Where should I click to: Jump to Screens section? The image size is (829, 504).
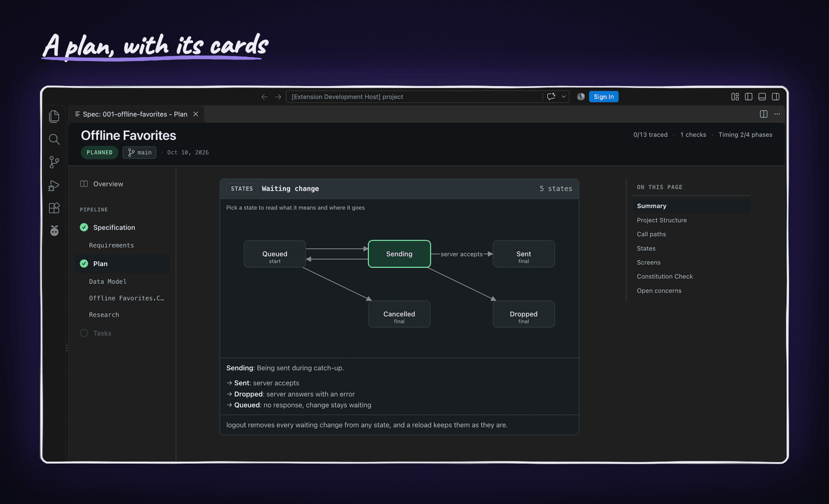click(649, 263)
